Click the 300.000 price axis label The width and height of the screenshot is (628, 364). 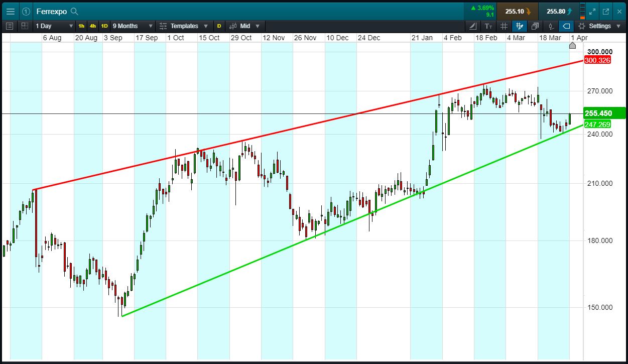pyautogui.click(x=600, y=52)
